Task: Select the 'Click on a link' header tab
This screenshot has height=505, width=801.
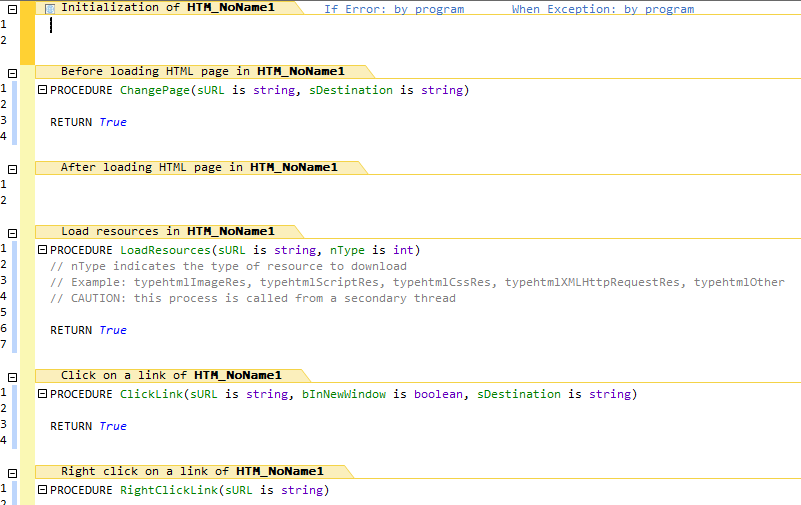Action: [x=171, y=375]
